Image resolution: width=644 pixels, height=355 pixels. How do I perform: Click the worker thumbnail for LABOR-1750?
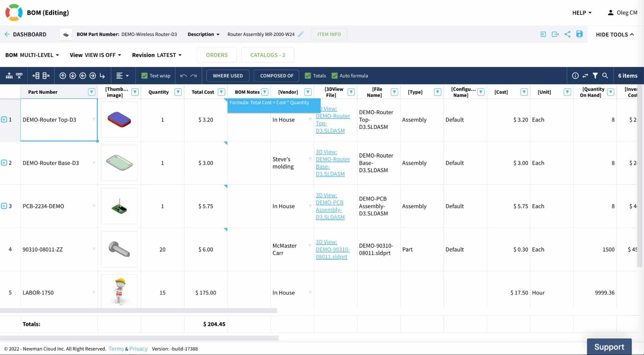(119, 291)
